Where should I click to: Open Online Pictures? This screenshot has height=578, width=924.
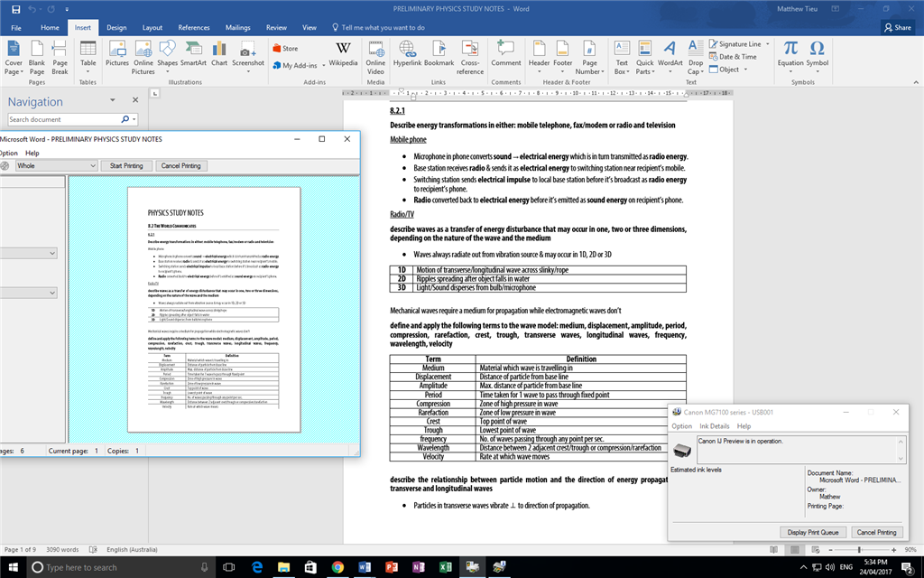tap(143, 57)
